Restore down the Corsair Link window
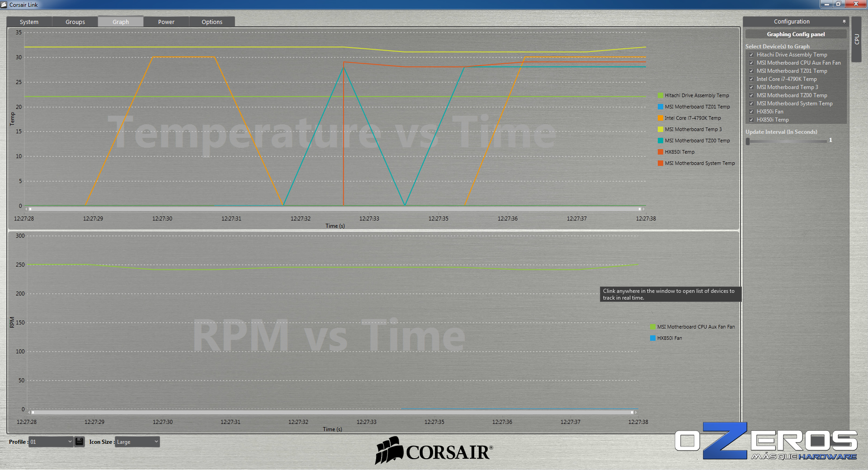 [x=838, y=4]
